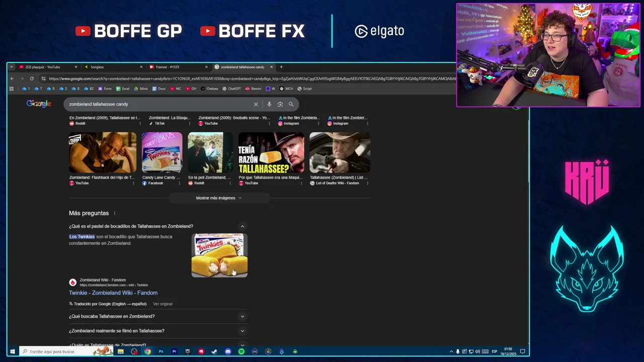The height and width of the screenshot is (362, 644).
Task: Click the highlighted Los Twinkies answer text
Action: point(82,237)
